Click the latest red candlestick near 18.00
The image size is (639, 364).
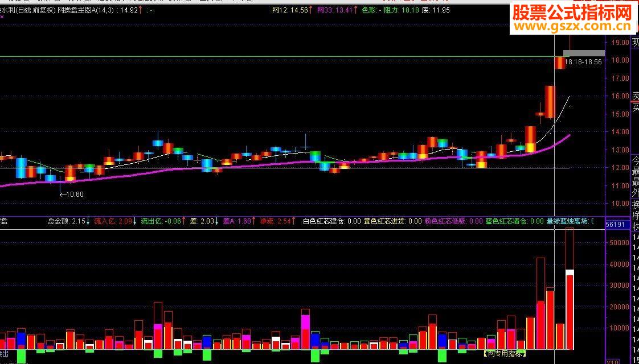pos(560,63)
